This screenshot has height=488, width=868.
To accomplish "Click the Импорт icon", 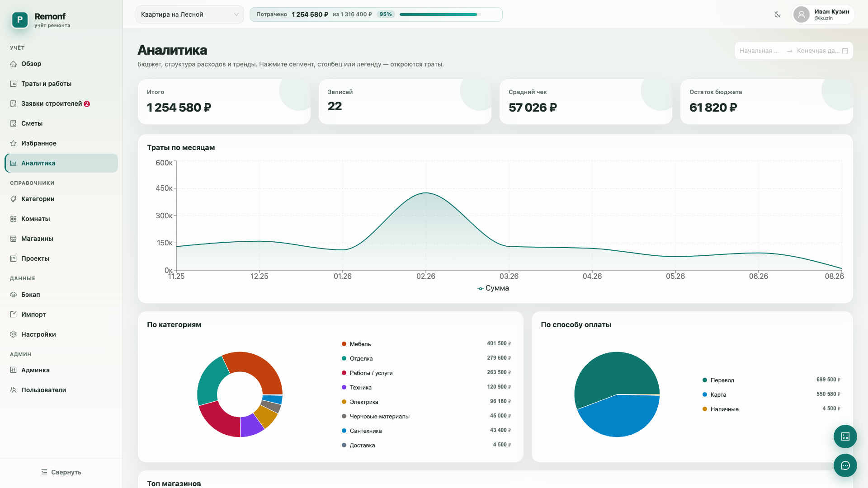I will 14,314.
